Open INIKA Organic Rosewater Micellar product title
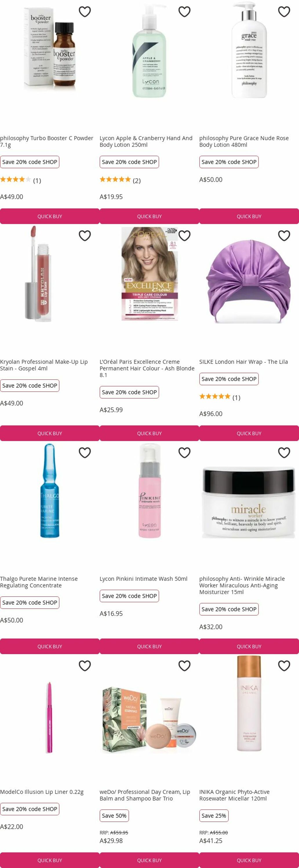The height and width of the screenshot is (868, 299). tap(234, 795)
